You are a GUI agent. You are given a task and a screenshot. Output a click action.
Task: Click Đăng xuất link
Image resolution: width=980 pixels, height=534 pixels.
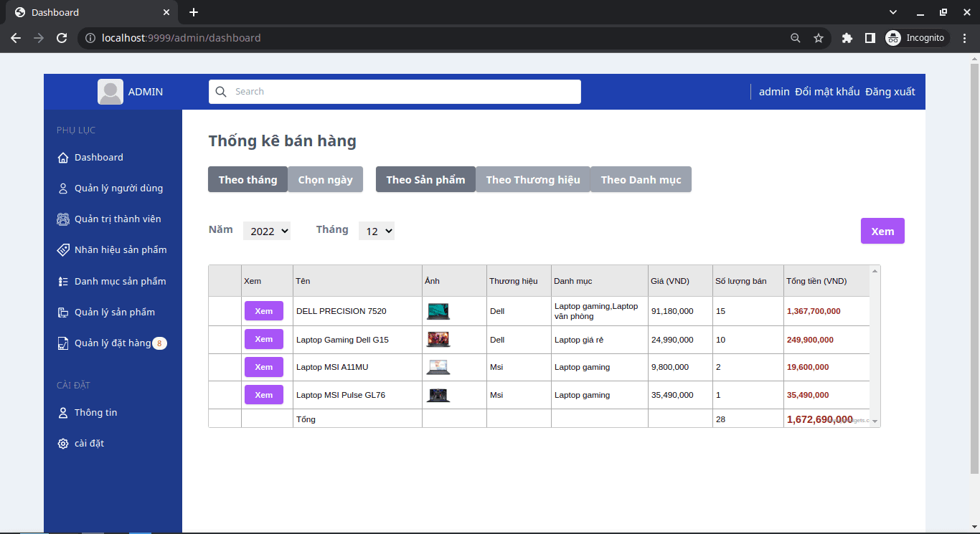pos(890,92)
